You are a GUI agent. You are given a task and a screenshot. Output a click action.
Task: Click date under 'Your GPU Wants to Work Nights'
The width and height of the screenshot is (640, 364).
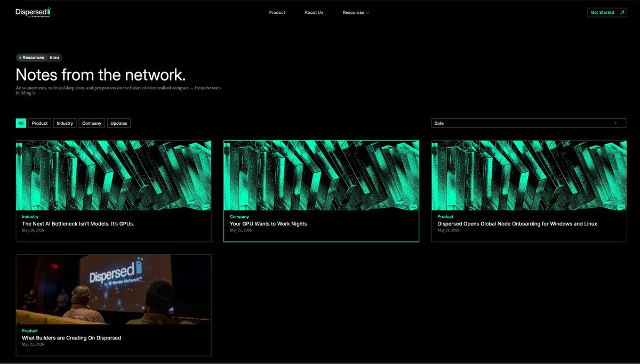241,230
